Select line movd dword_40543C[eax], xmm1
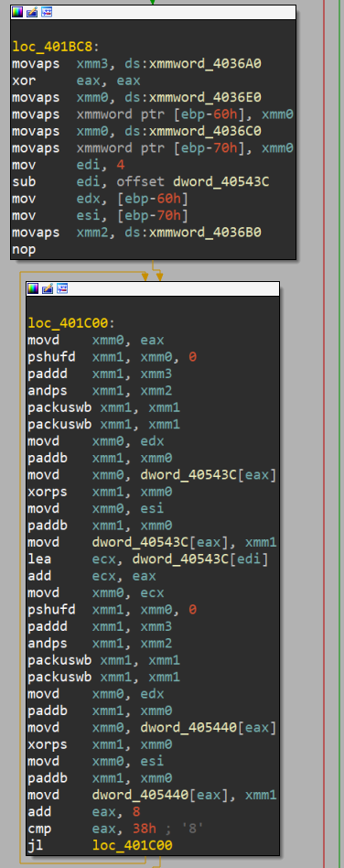Image resolution: width=344 pixels, height=868 pixels. [x=152, y=542]
